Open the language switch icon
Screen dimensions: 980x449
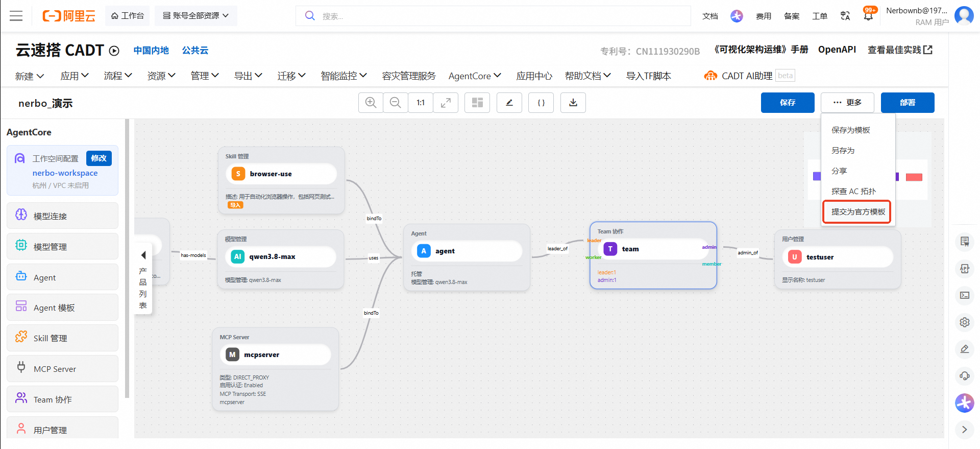pos(845,16)
